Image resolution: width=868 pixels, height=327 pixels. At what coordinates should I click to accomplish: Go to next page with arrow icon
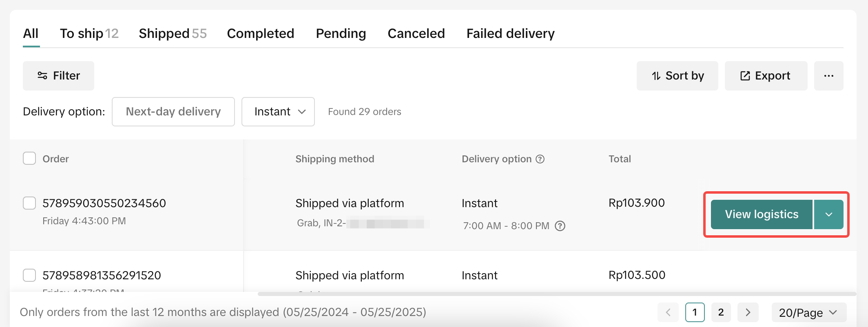748,312
